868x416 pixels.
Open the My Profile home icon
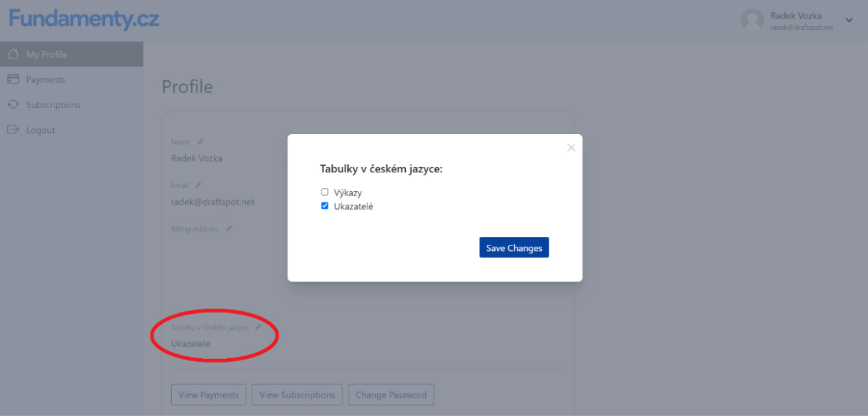13,54
